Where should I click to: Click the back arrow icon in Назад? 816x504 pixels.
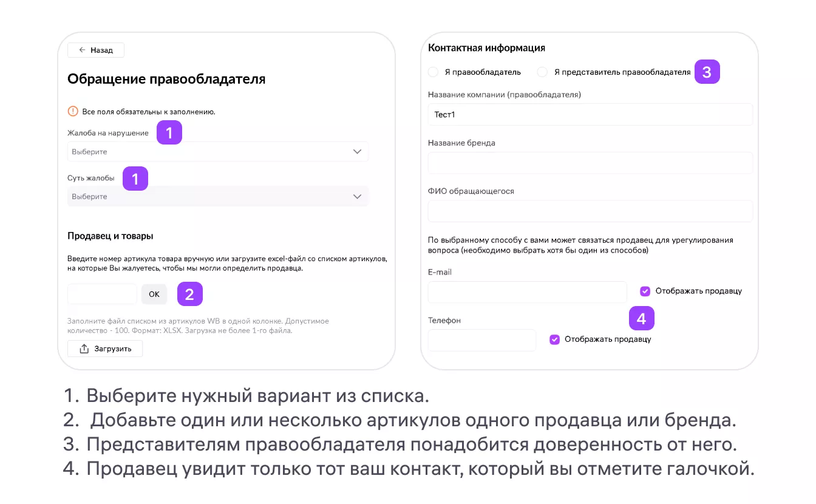[82, 50]
